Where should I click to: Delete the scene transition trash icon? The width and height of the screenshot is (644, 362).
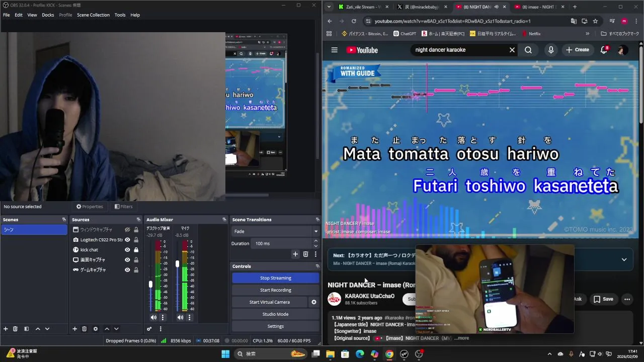305,254
